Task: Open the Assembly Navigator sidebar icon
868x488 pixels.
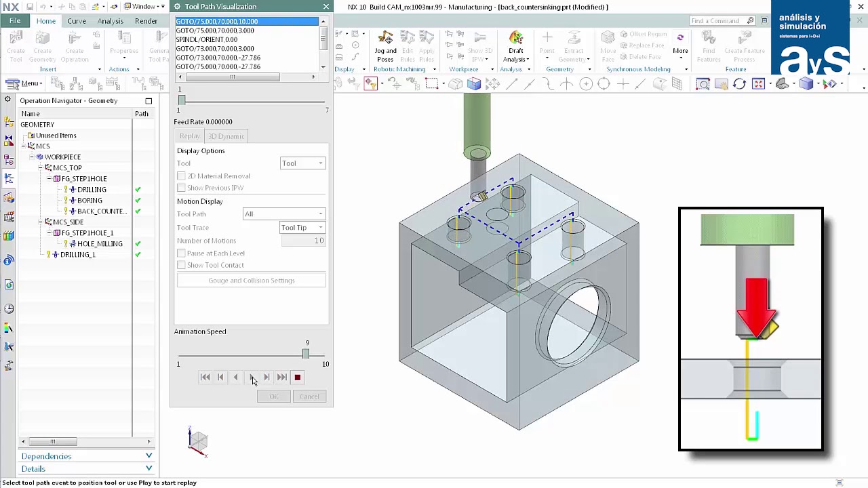Action: click(x=9, y=122)
